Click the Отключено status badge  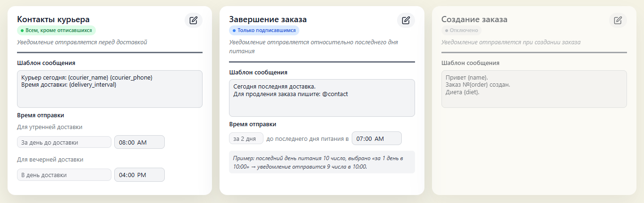click(x=461, y=30)
